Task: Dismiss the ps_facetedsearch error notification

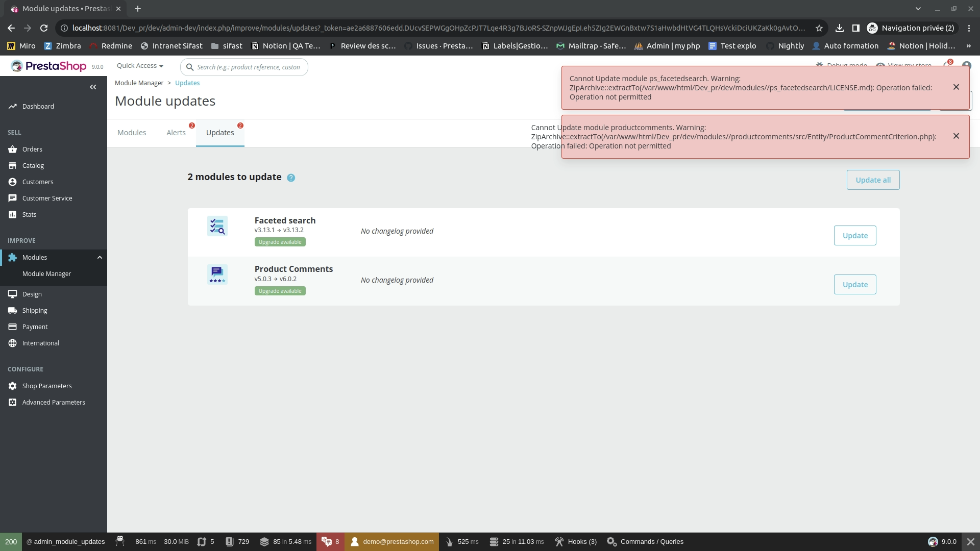Action: 956,87
